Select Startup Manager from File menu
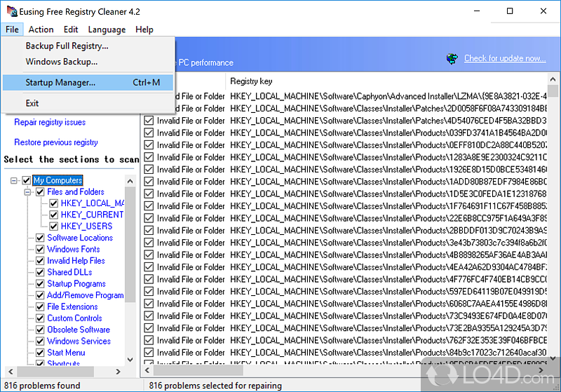This screenshot has width=561, height=392. coord(60,83)
